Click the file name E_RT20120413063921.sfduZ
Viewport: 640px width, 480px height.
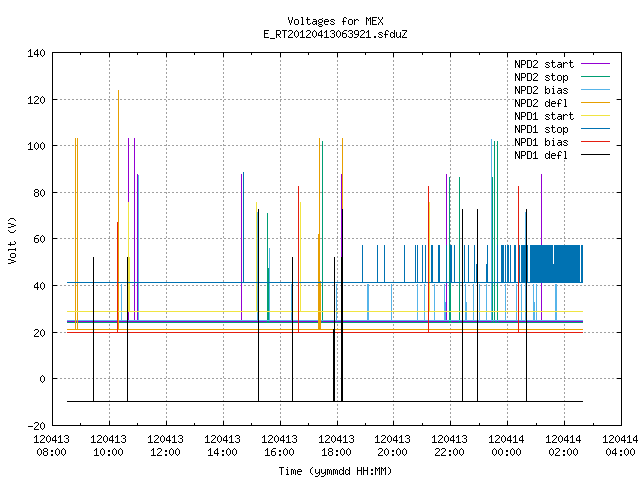coord(335,34)
